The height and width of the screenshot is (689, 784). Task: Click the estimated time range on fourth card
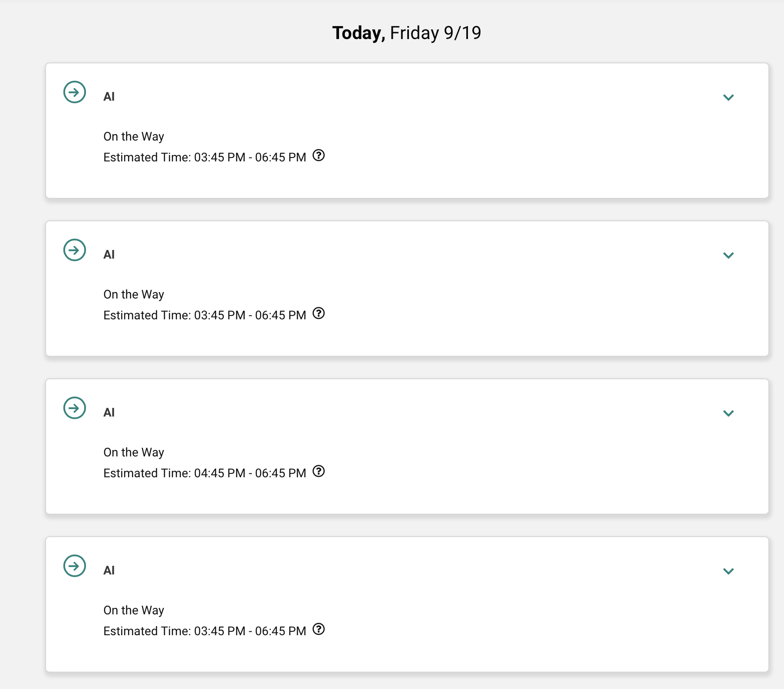click(204, 631)
